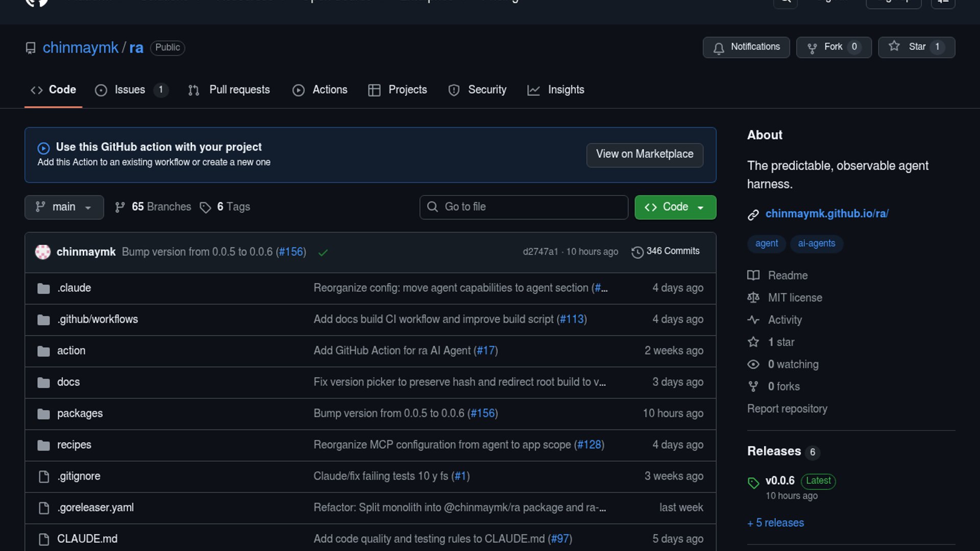Click the link icon beside website URL
The width and height of the screenshot is (980, 551).
[x=753, y=215]
